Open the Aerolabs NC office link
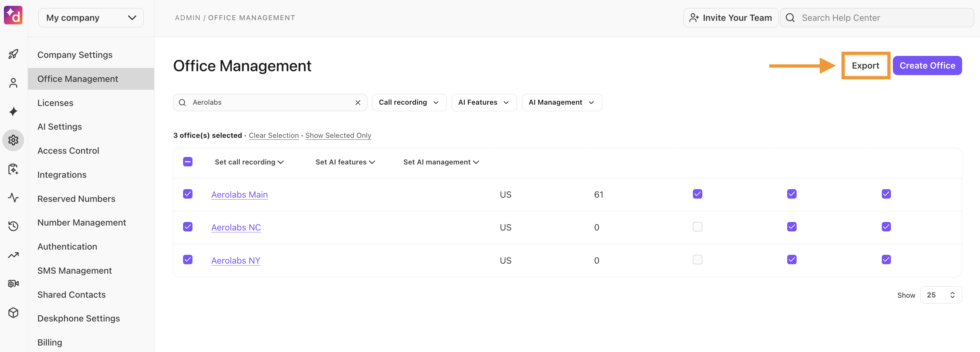Screen dimensions: 980x352 (x=236, y=227)
